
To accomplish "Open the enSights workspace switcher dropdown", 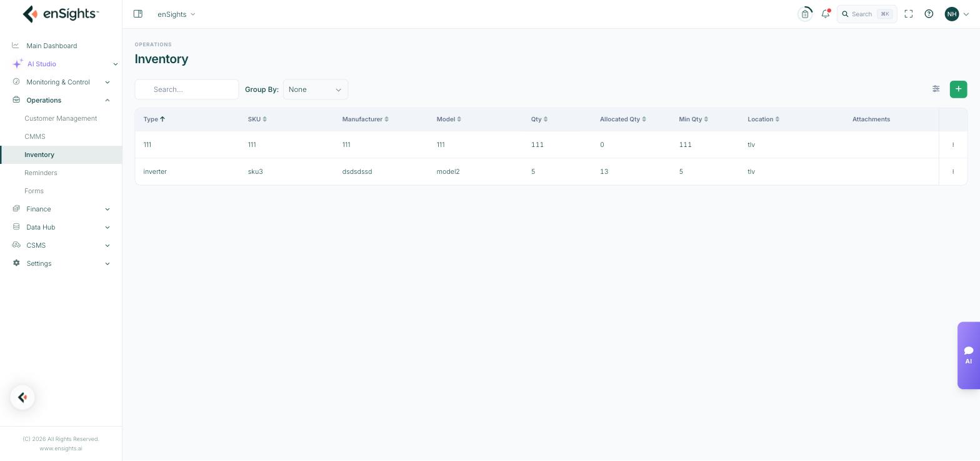I will [x=176, y=14].
